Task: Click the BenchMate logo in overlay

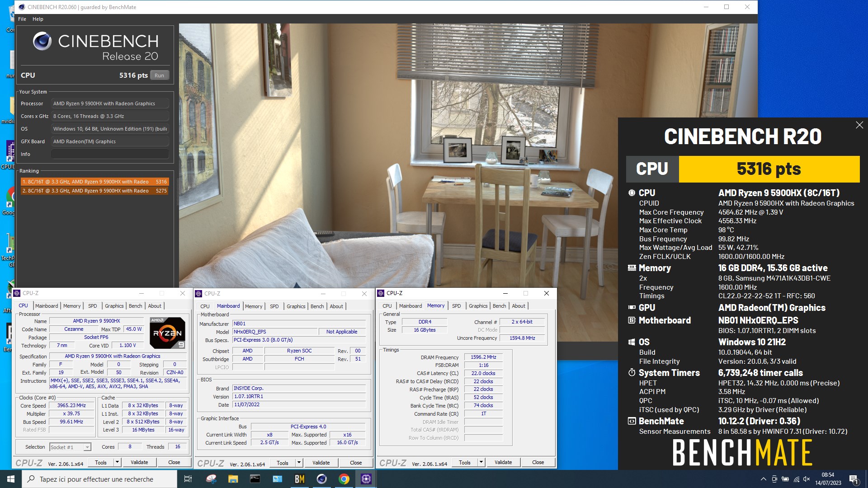Action: click(742, 453)
